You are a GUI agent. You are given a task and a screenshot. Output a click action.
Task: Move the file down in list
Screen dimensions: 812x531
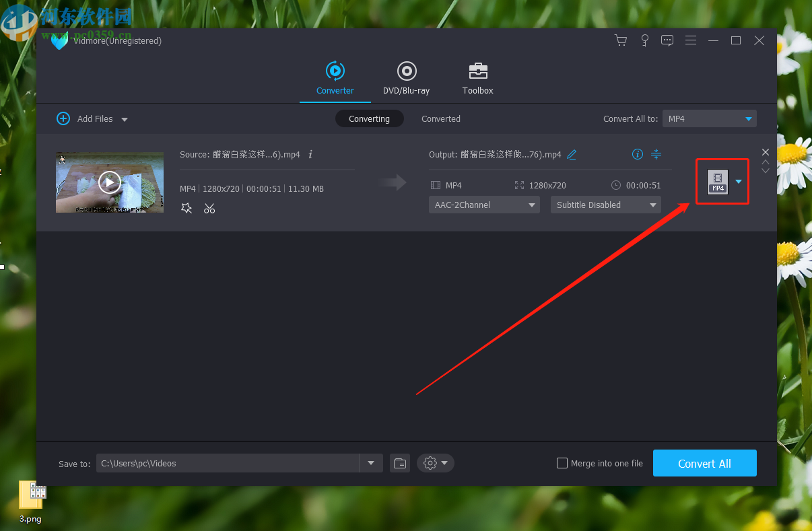pos(765,171)
